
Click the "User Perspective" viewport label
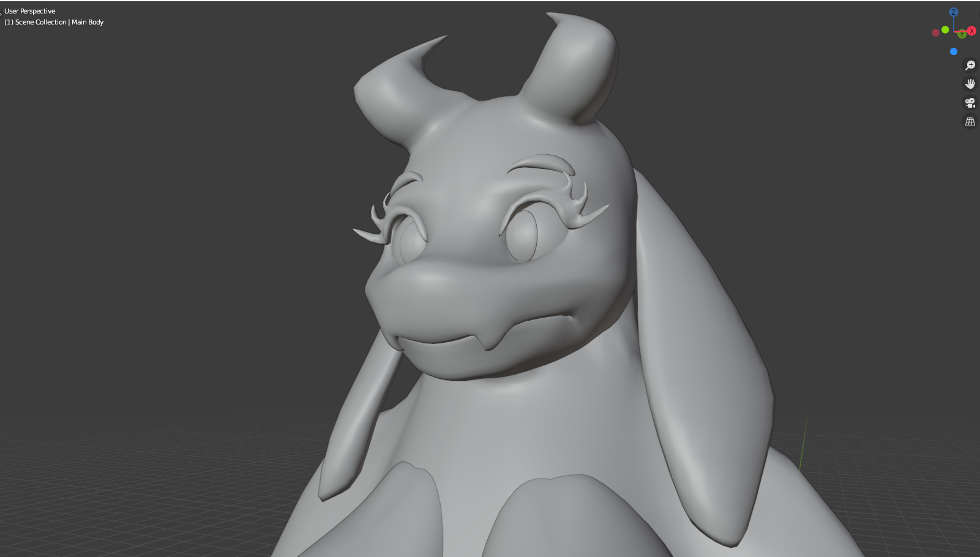pos(30,11)
